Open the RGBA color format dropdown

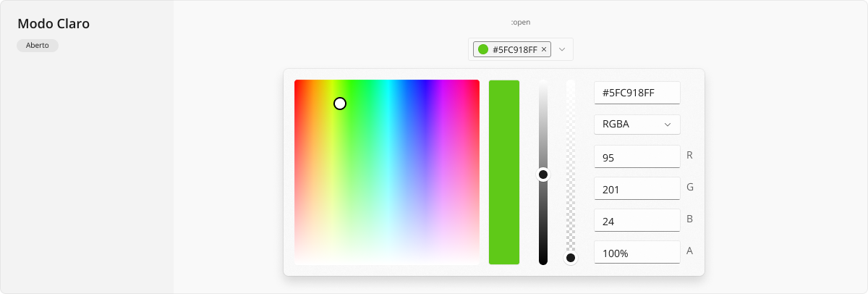tap(637, 125)
